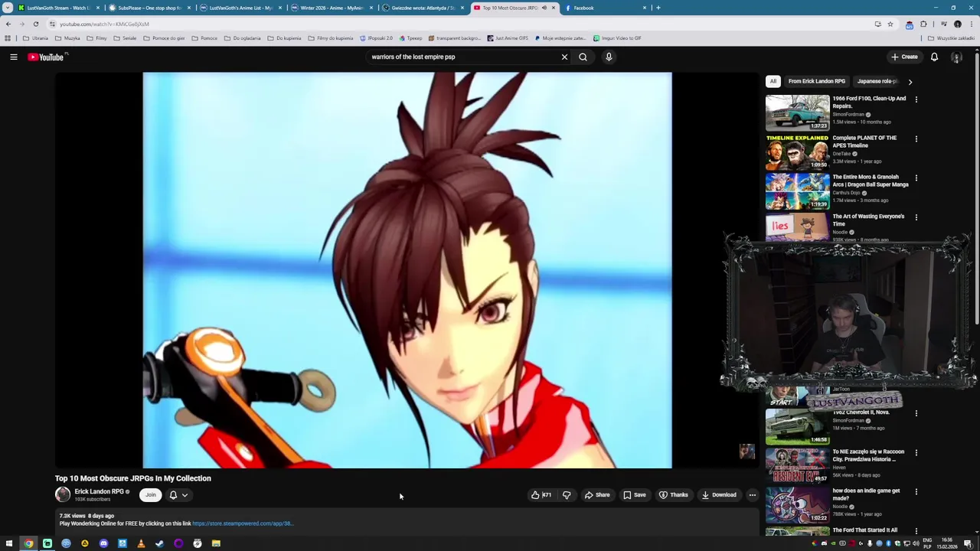Close the Top 10 Most Obscure JRPG tab
Screen dimensions: 980x551
point(553,8)
